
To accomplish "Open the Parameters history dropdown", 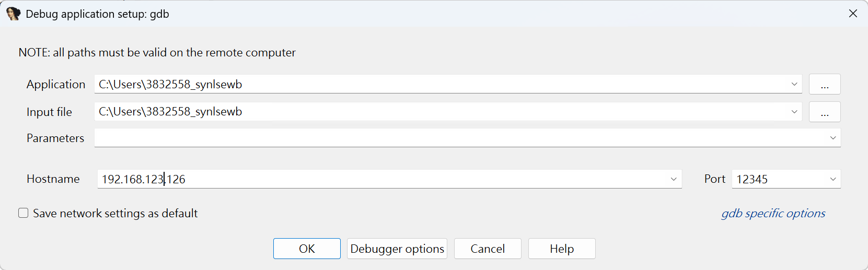I will pyautogui.click(x=832, y=138).
